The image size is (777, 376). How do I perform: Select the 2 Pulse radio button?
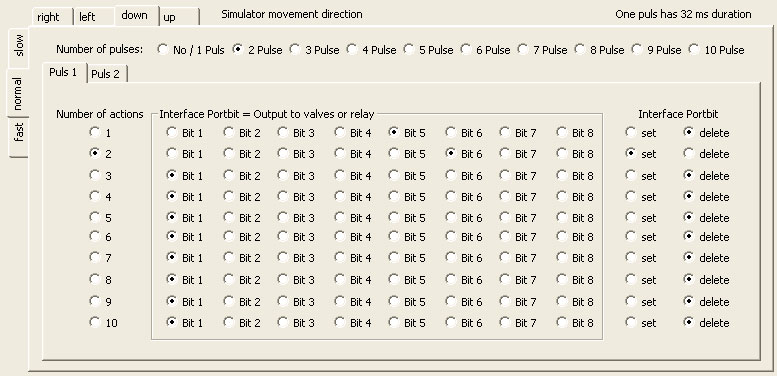coord(237,50)
